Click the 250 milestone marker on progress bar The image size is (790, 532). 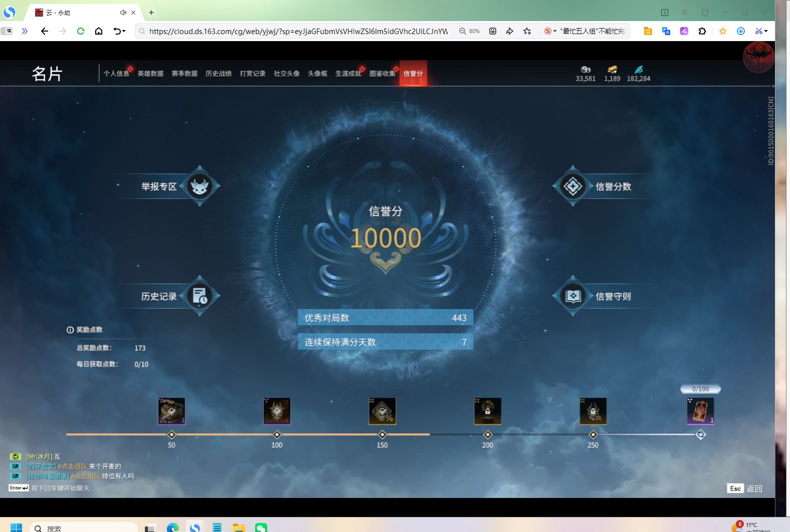tap(593, 434)
